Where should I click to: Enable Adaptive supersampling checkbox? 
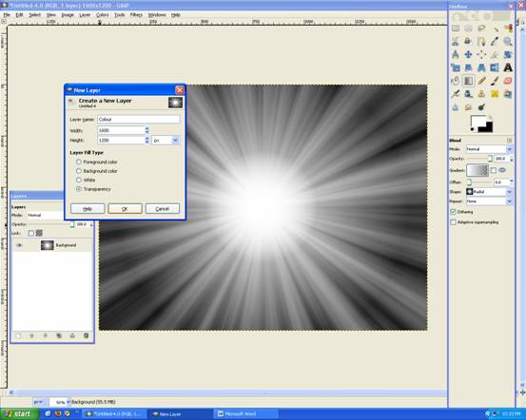click(453, 222)
